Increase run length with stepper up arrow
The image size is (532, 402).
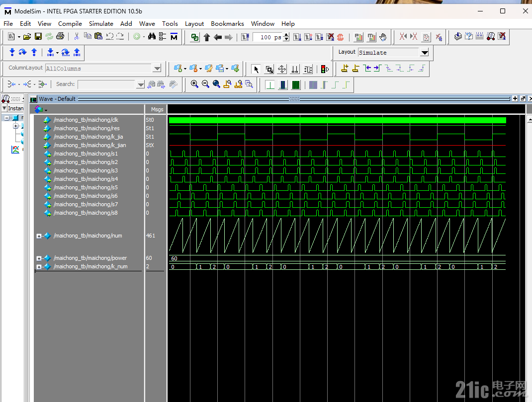click(286, 35)
